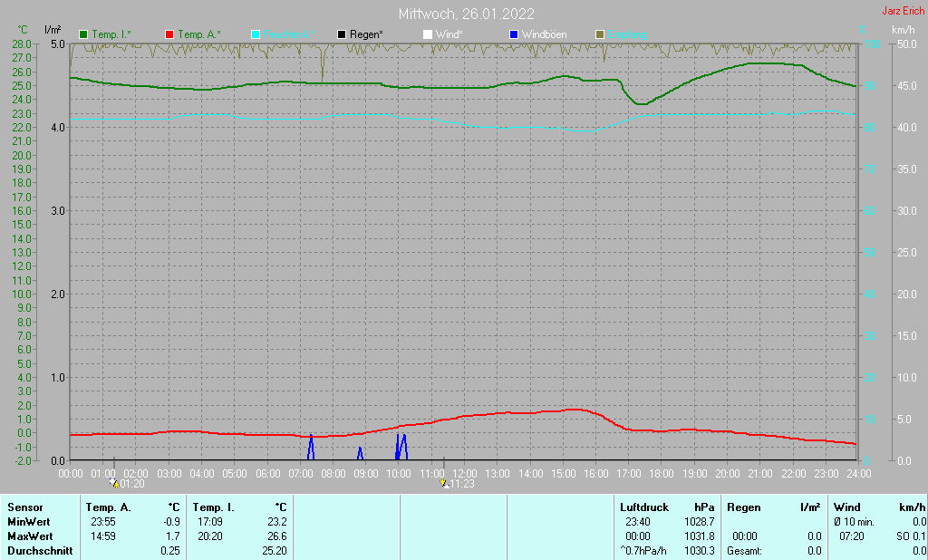This screenshot has width=928, height=560.
Task: Click the sun marker at 11:23
Action: [x=444, y=483]
